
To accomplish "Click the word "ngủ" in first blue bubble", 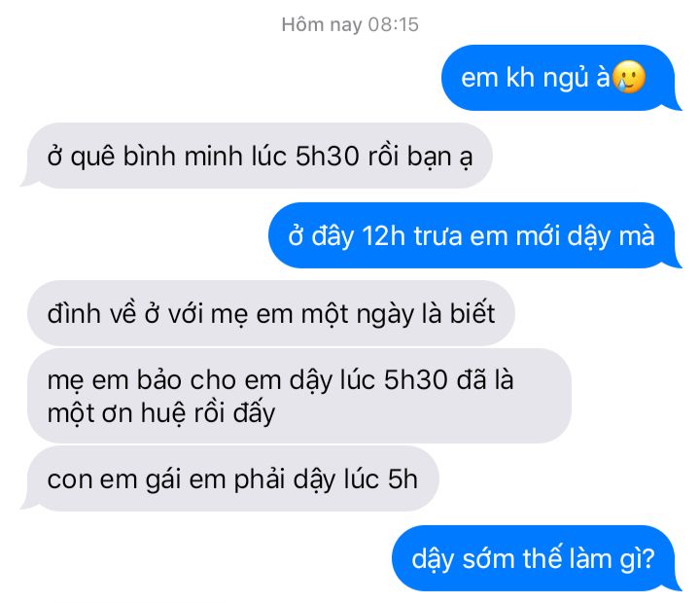I will 566,79.
